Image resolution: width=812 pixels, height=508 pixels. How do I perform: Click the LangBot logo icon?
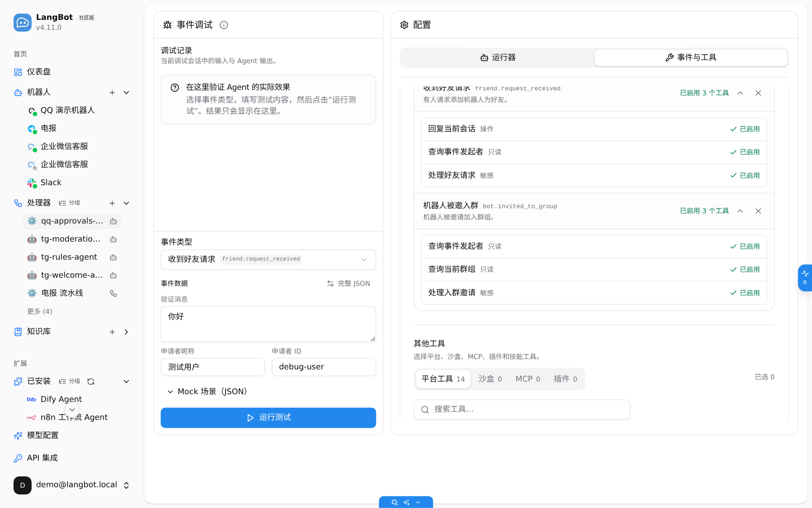pos(23,23)
